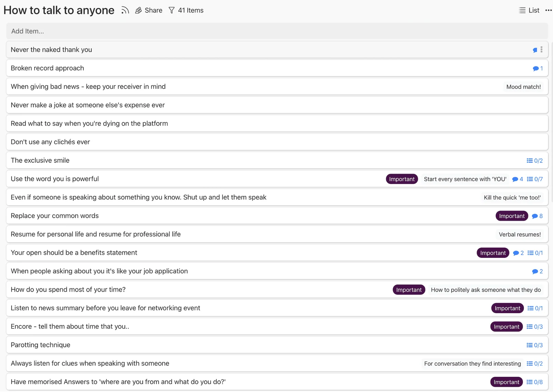View the 4 comments on Use the word you
The width and height of the screenshot is (553, 392).
[518, 179]
